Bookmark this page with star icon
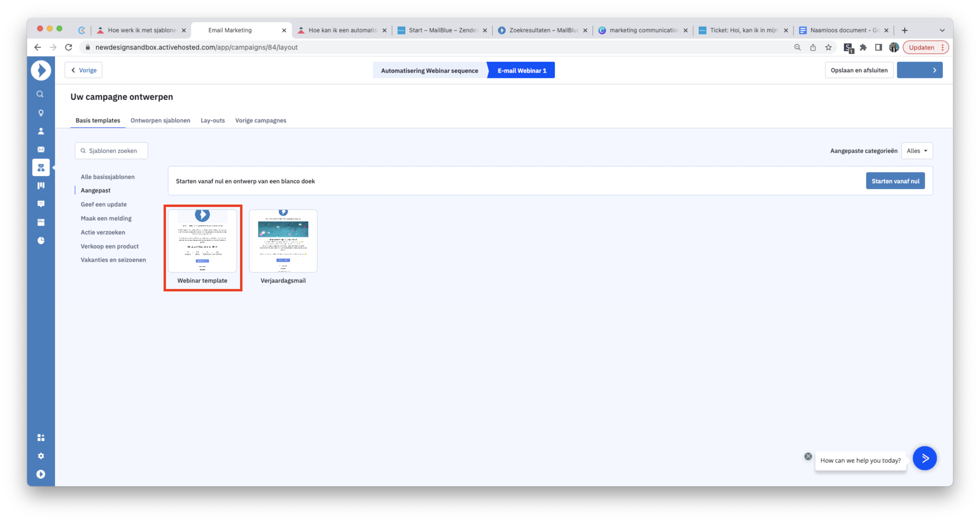 pyautogui.click(x=828, y=47)
